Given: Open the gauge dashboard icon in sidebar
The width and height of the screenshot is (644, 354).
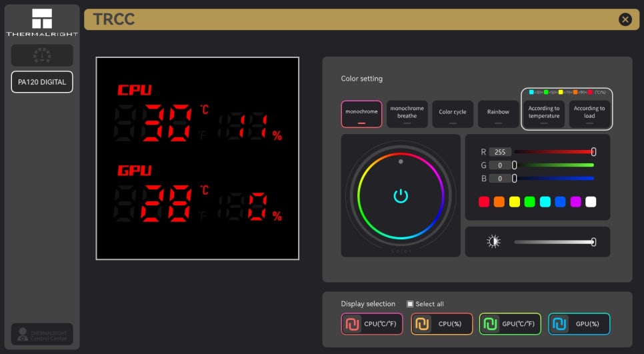Looking at the screenshot, I should (42, 55).
